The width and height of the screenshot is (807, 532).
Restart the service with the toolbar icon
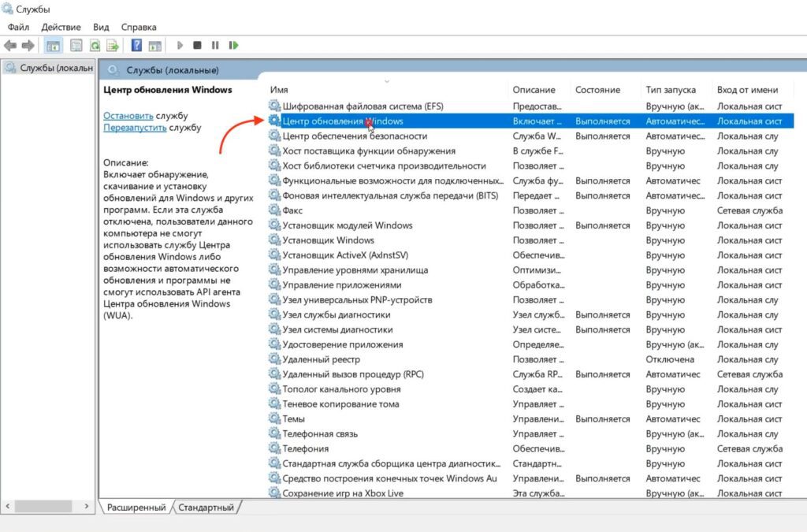pos(233,45)
